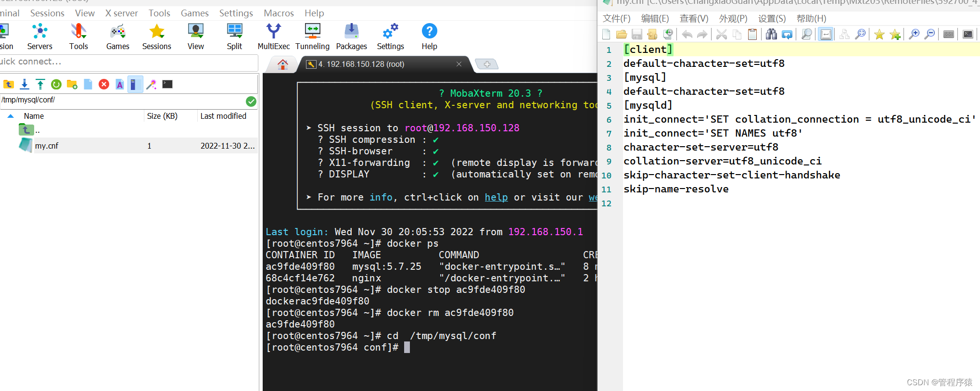The image size is (980, 391).
Task: Open the X server menu
Action: pos(122,13)
